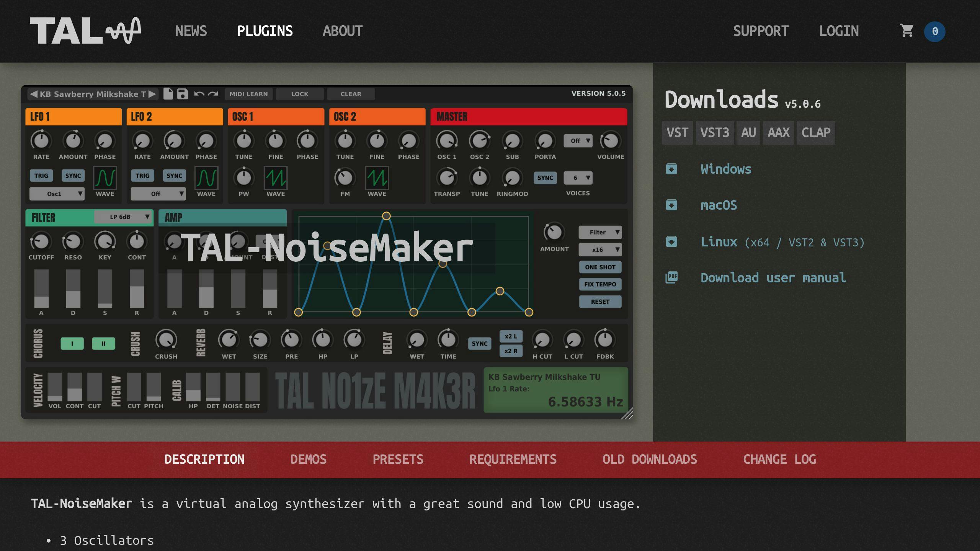The height and width of the screenshot is (551, 980).
Task: Click the MIDI LEARN button
Action: (x=249, y=93)
